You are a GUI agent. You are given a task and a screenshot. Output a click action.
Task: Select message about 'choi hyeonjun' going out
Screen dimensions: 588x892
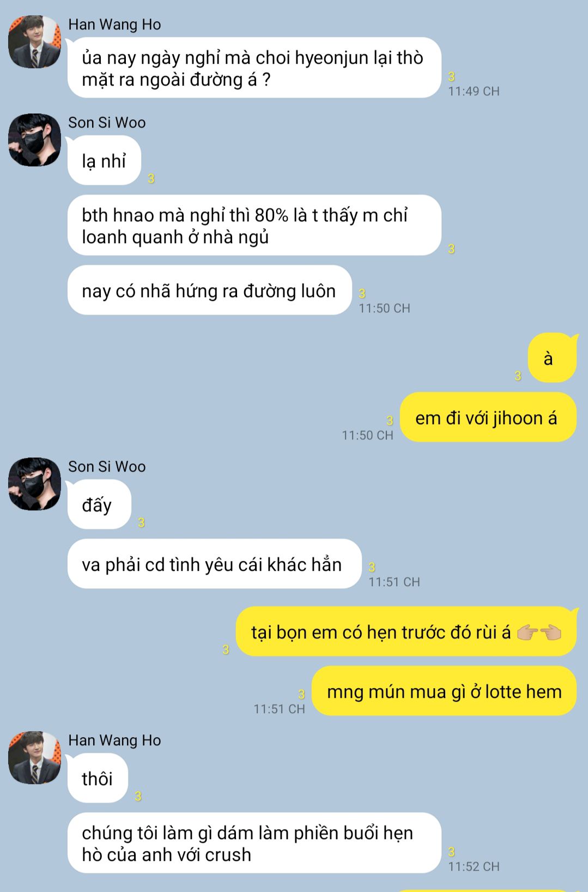(254, 68)
